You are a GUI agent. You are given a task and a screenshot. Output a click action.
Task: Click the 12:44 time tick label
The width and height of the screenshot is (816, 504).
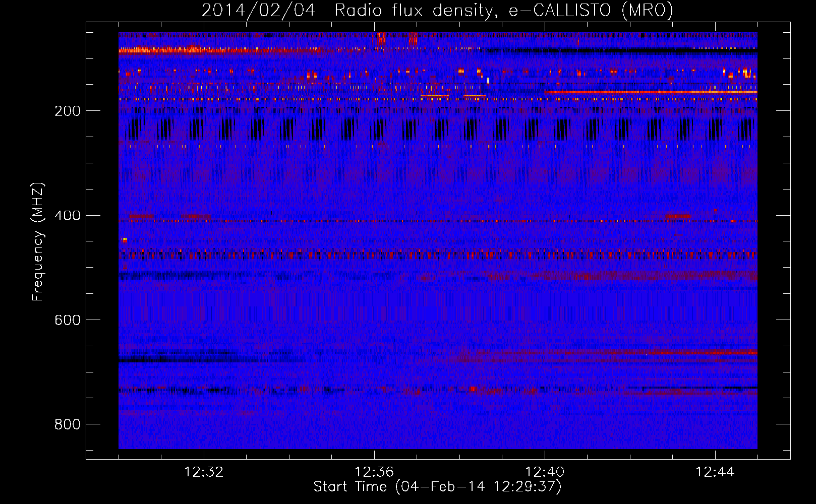click(x=715, y=472)
